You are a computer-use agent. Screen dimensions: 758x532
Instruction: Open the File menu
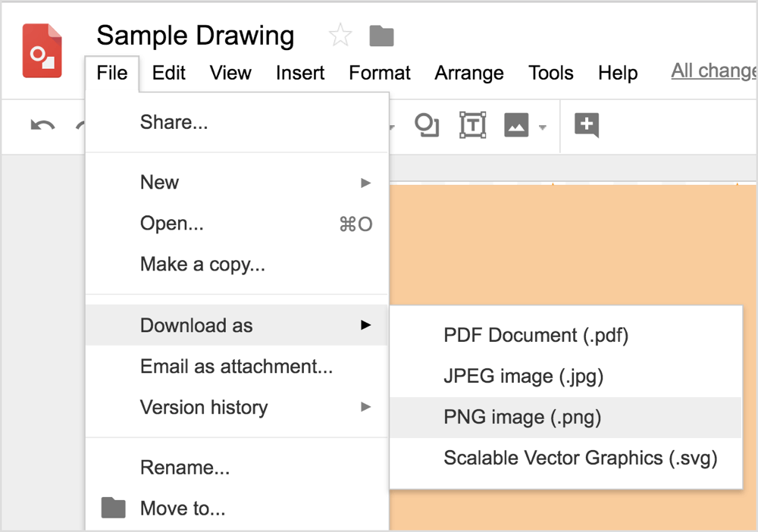pos(111,74)
